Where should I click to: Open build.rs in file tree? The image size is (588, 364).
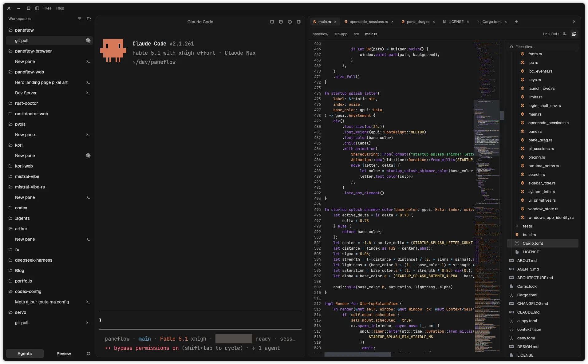[529, 235]
